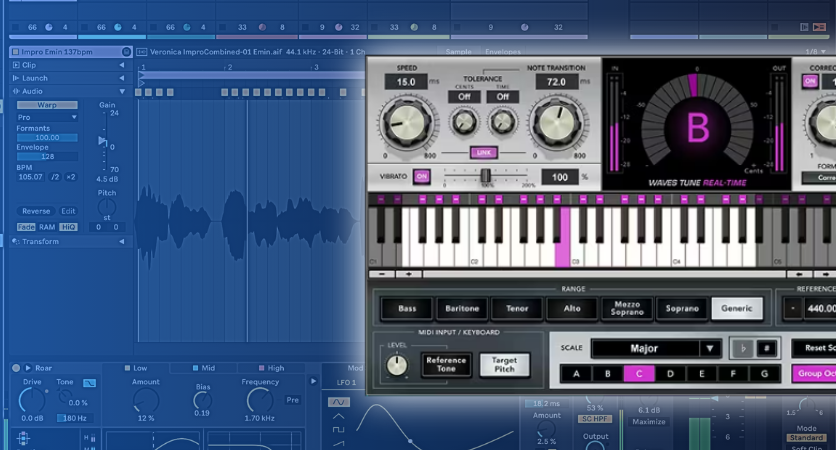Click the flat symbol scale button
The image size is (836, 450).
pyautogui.click(x=740, y=348)
